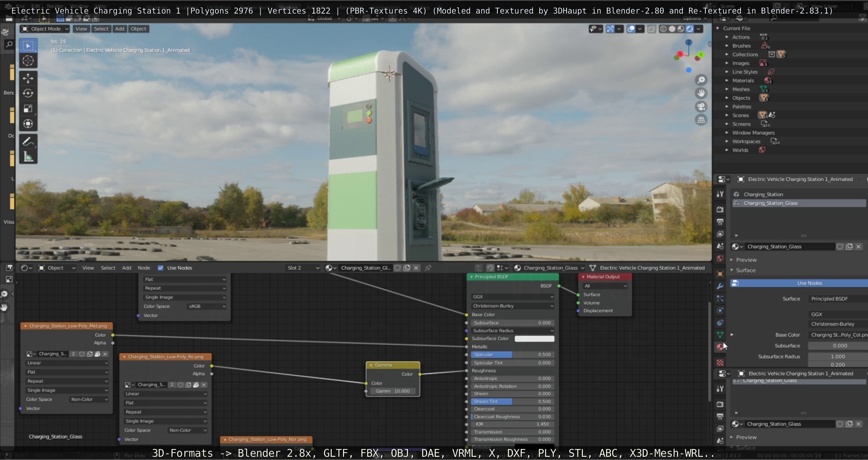Viewport: 868px width, 460px height.
Task: Toggle X-ray display in viewport
Action: (x=652, y=29)
